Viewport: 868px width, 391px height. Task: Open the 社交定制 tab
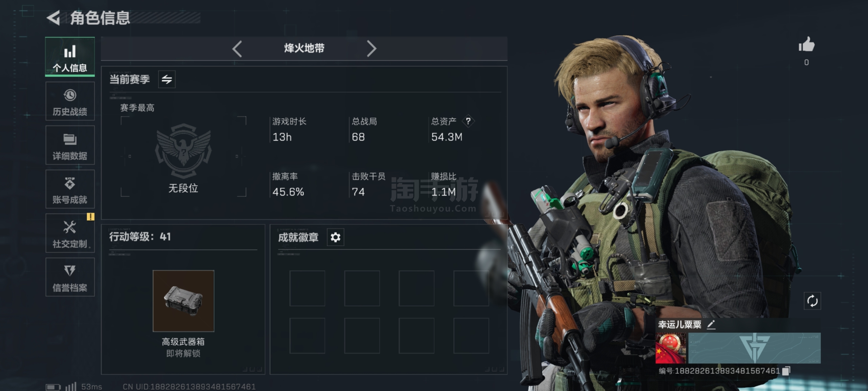[x=70, y=233]
